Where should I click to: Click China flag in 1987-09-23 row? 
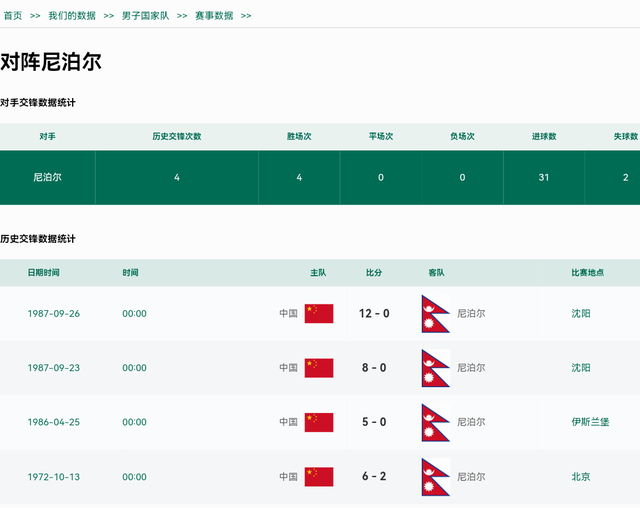click(x=319, y=368)
